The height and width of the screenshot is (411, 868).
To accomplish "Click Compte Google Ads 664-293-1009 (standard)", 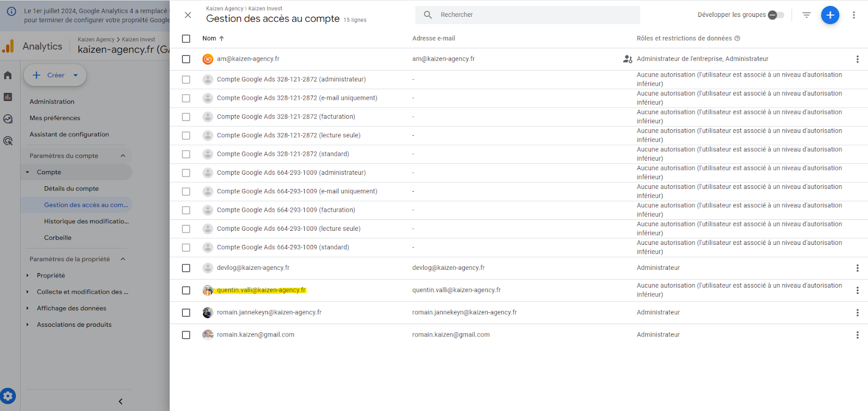I will [x=283, y=248].
